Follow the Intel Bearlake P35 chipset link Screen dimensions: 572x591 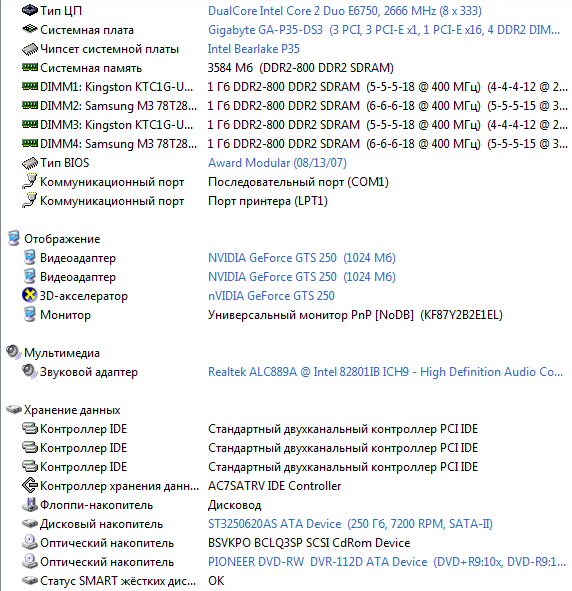point(254,49)
